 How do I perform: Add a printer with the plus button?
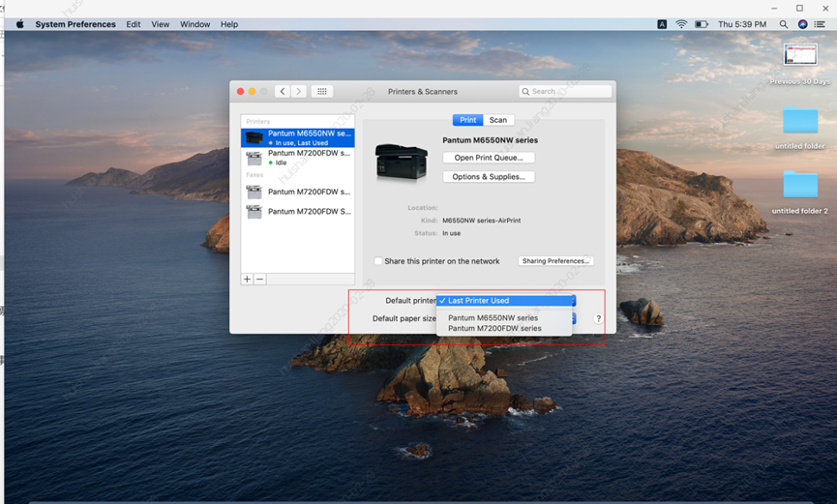(x=247, y=280)
